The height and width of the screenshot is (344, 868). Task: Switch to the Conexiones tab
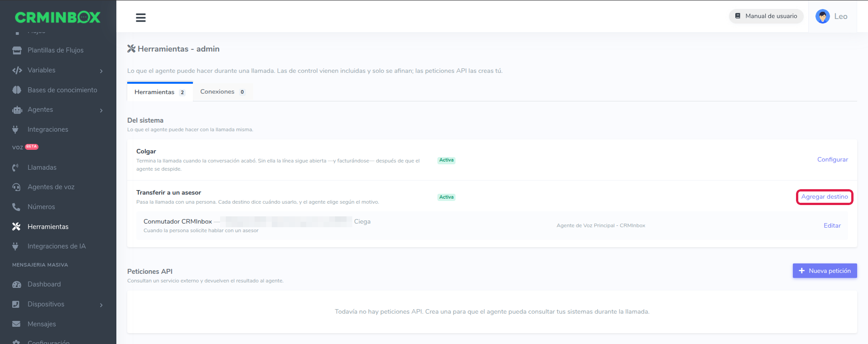pyautogui.click(x=223, y=91)
